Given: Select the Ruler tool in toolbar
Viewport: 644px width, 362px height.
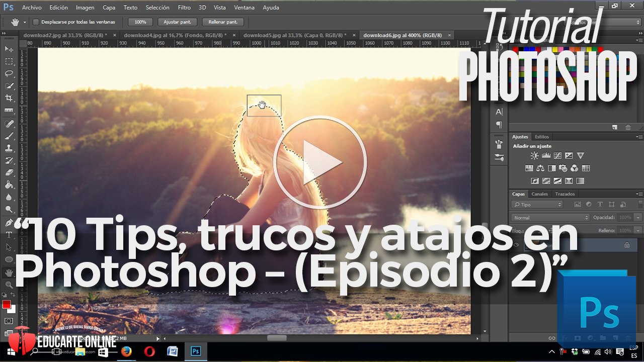Looking at the screenshot, I should (x=9, y=111).
